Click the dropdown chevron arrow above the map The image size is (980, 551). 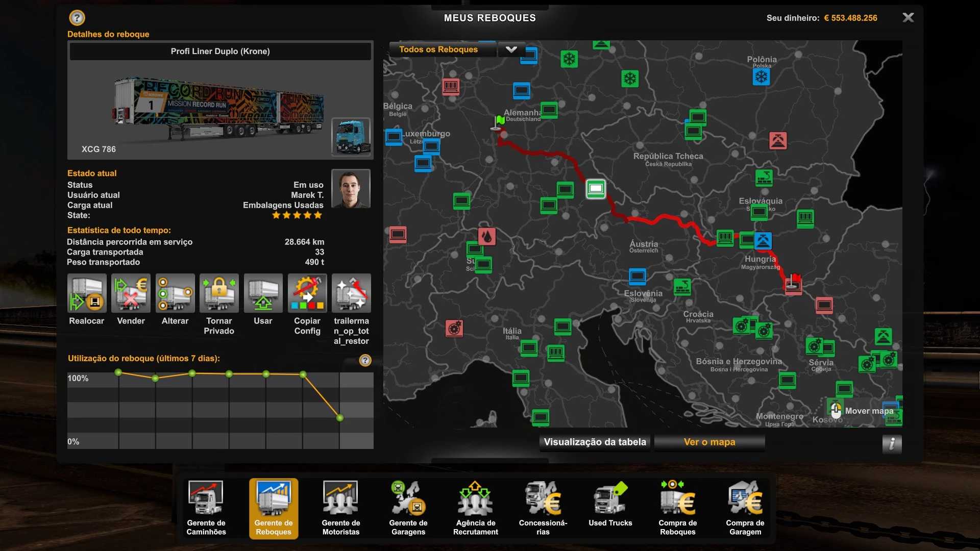tap(511, 49)
